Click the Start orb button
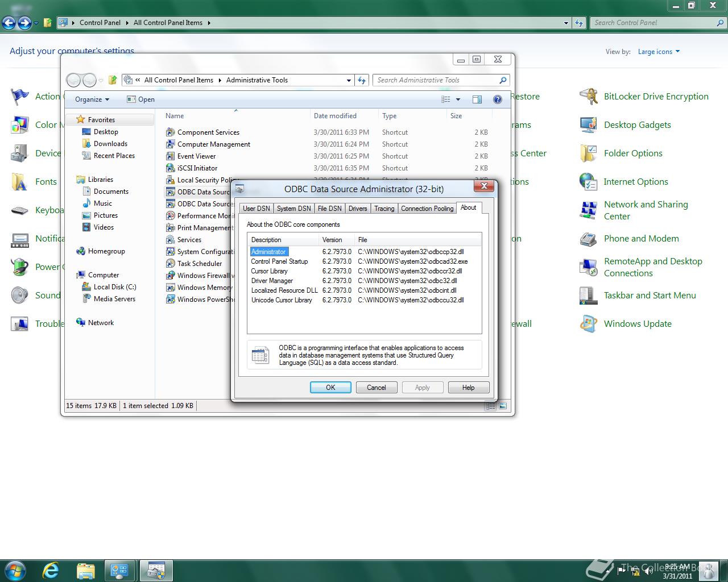Screen dimensions: 728x582 15,570
